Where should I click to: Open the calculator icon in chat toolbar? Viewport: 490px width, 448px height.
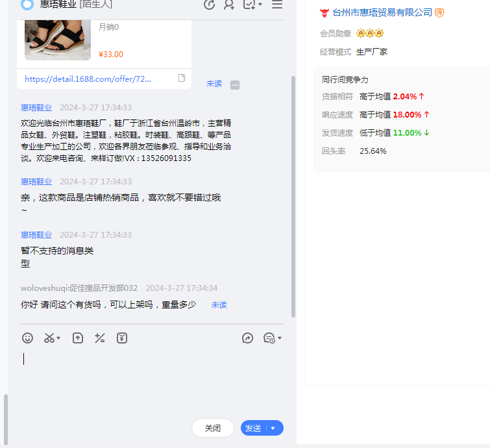[x=100, y=338]
